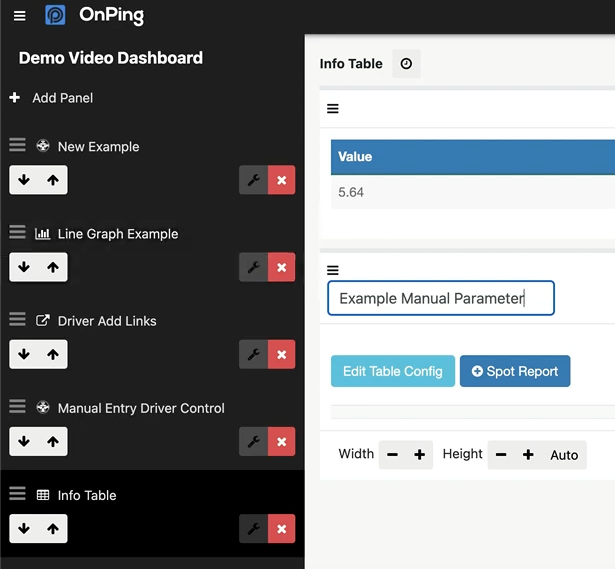Open the hamburger menu above the Value table
This screenshot has width=615, height=569.
point(333,109)
